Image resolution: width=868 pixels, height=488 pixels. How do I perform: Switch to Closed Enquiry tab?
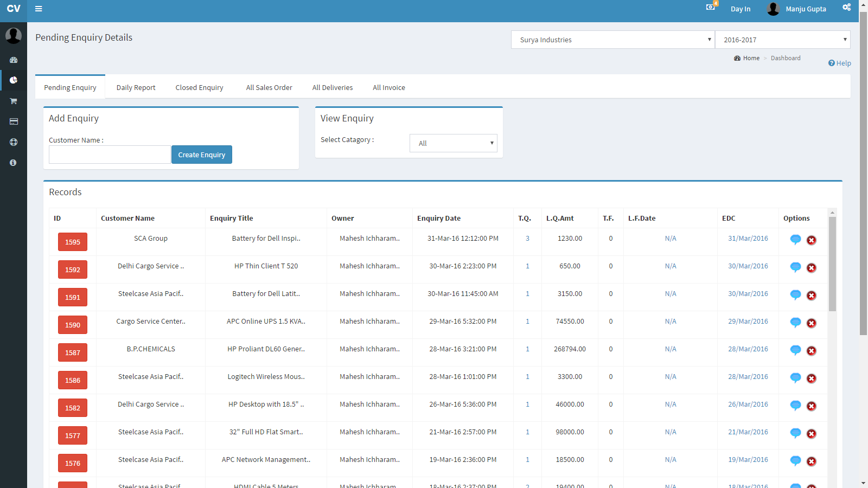pyautogui.click(x=199, y=87)
